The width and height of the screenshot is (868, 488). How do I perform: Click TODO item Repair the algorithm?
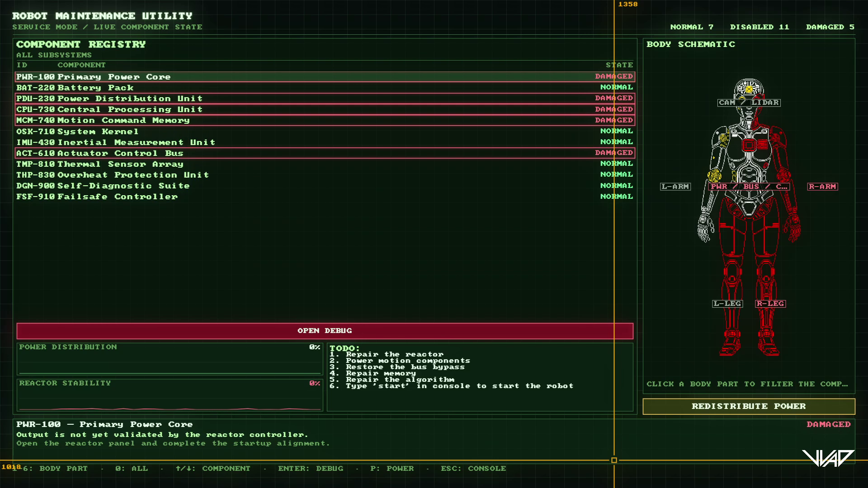[392, 380]
